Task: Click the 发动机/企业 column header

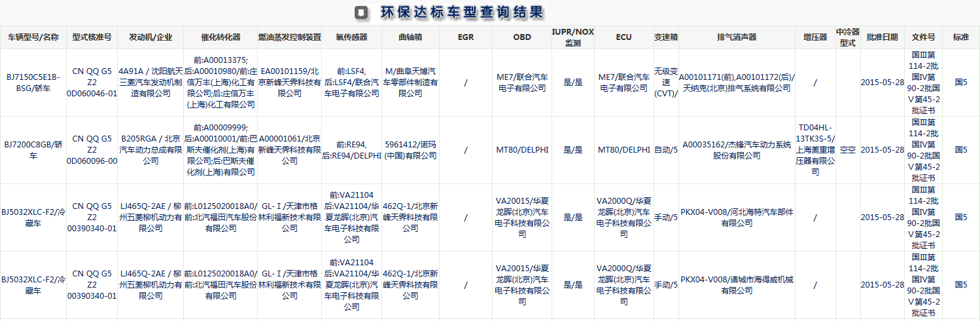Action: (150, 37)
